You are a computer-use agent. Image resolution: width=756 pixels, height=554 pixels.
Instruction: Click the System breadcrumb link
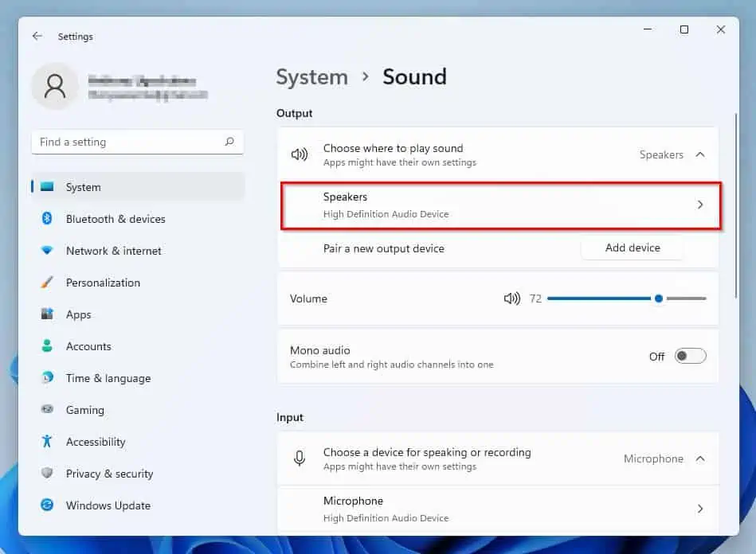pyautogui.click(x=311, y=77)
